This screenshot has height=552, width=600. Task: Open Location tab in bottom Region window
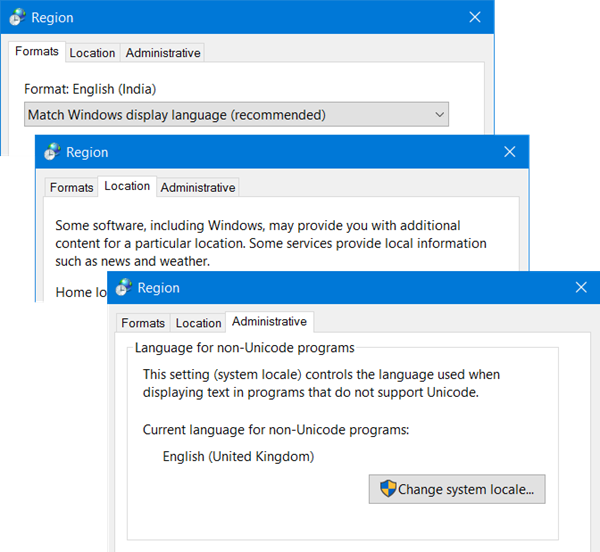pos(198,323)
